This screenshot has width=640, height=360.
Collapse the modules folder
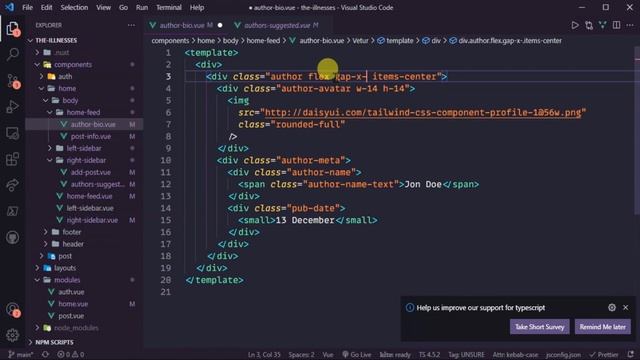point(37,280)
